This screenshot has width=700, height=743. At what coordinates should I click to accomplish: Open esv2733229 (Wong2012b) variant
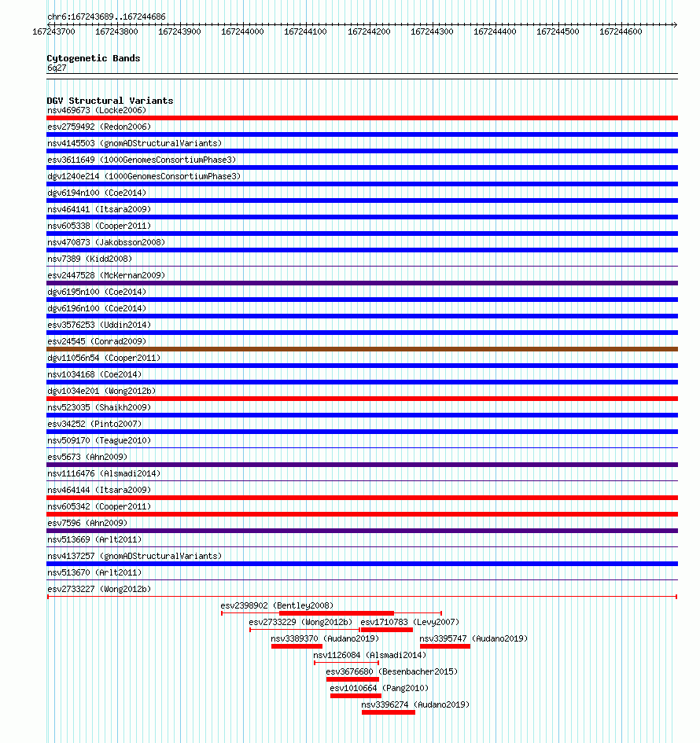coord(301,622)
